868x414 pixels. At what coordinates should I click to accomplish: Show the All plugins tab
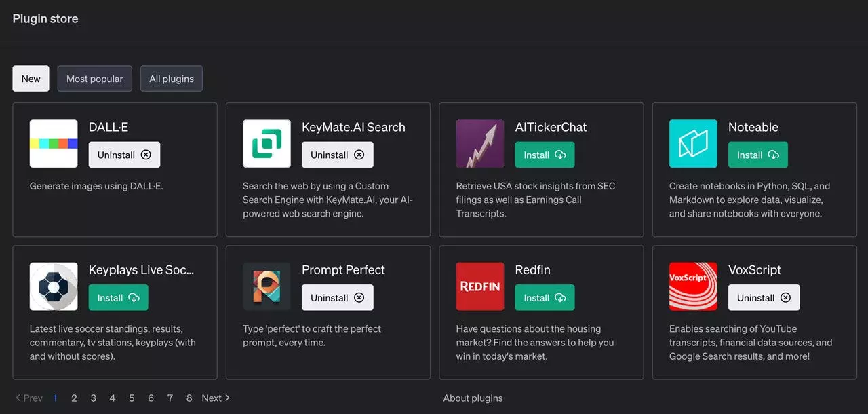click(x=172, y=79)
